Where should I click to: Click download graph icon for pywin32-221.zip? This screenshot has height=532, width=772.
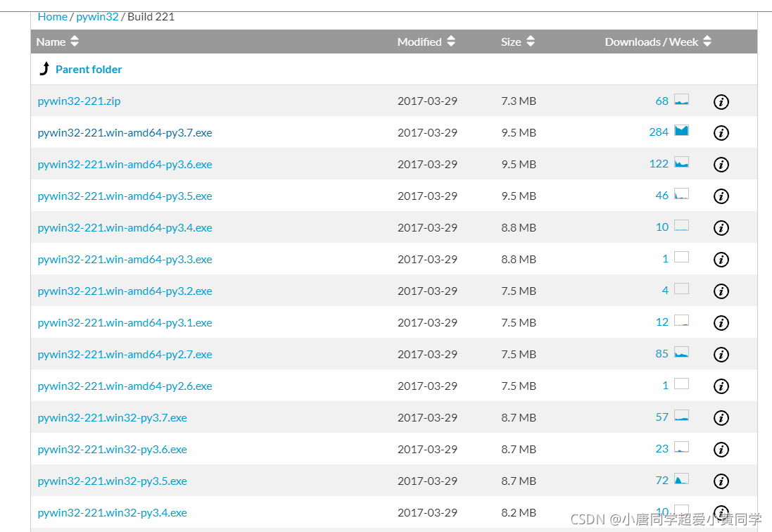click(681, 100)
